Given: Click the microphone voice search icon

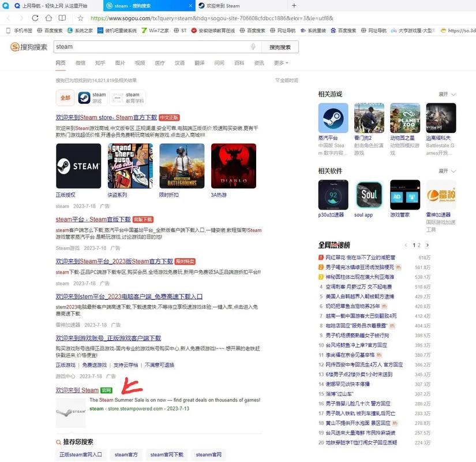Looking at the screenshot, I should pos(253,47).
